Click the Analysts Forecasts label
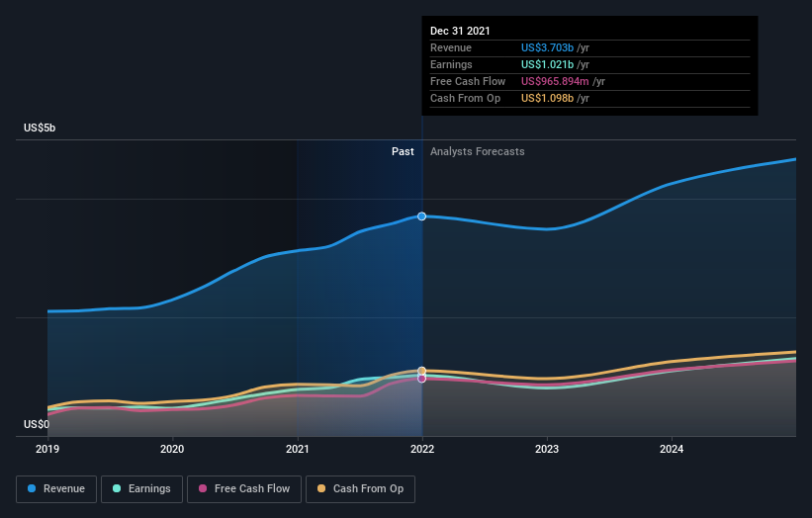The height and width of the screenshot is (518, 812). (477, 151)
